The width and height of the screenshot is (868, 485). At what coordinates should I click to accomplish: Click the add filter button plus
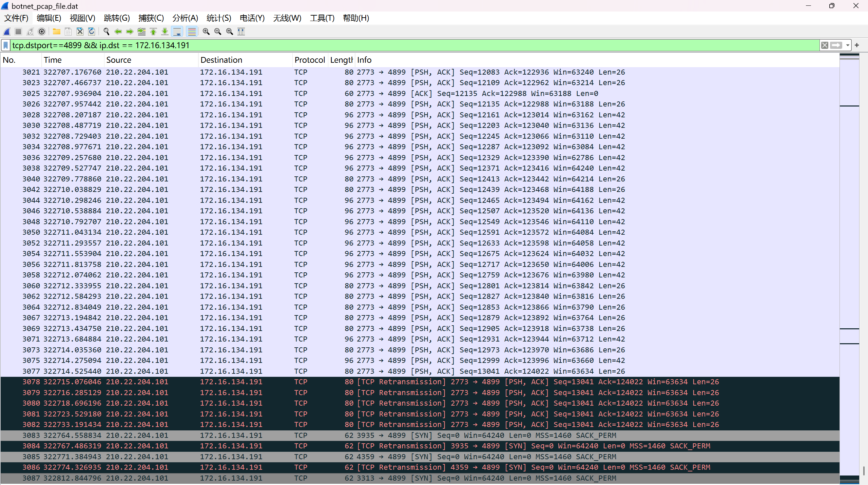coord(857,45)
